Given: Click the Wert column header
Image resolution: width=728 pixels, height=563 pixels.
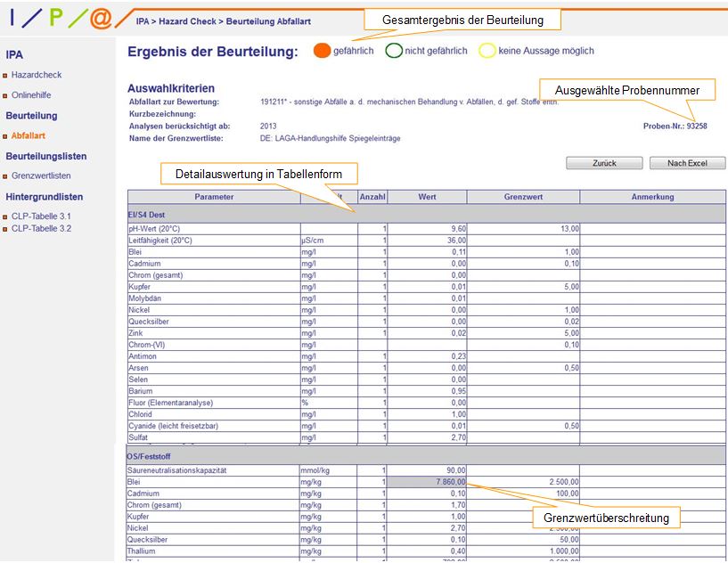Looking at the screenshot, I should pyautogui.click(x=427, y=197).
